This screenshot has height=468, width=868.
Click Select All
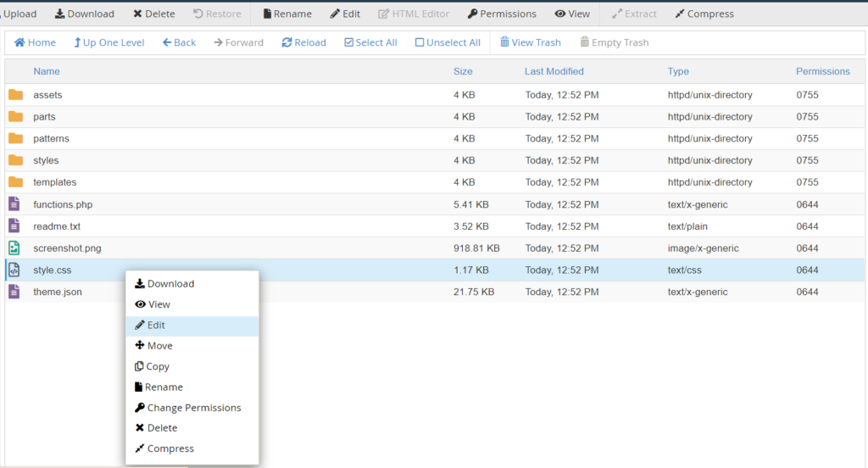coord(370,42)
